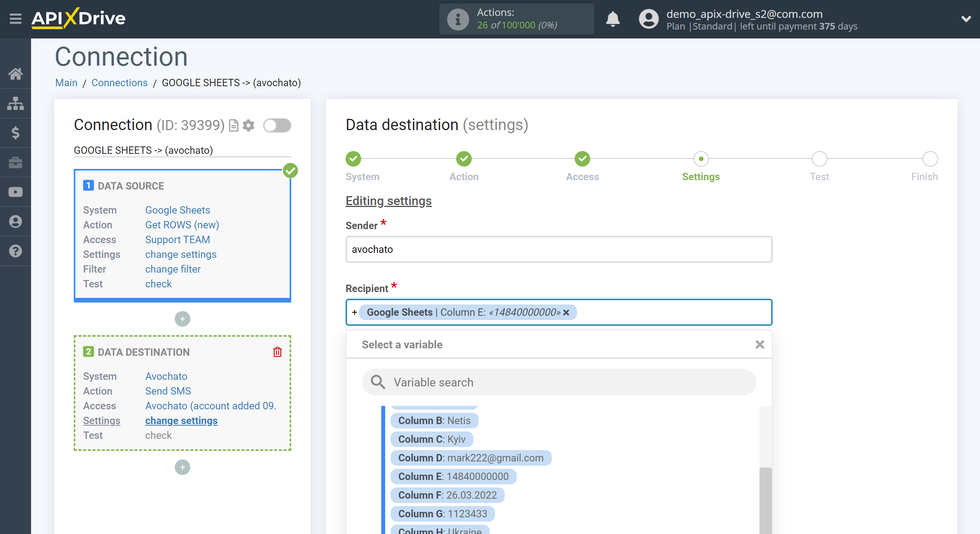Open notifications bell

click(x=613, y=19)
